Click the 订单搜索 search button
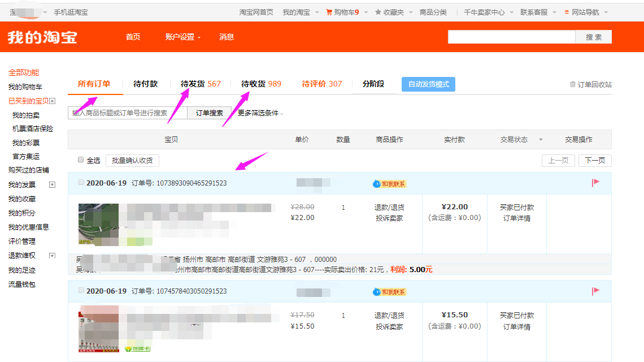644x362 pixels. coord(209,113)
